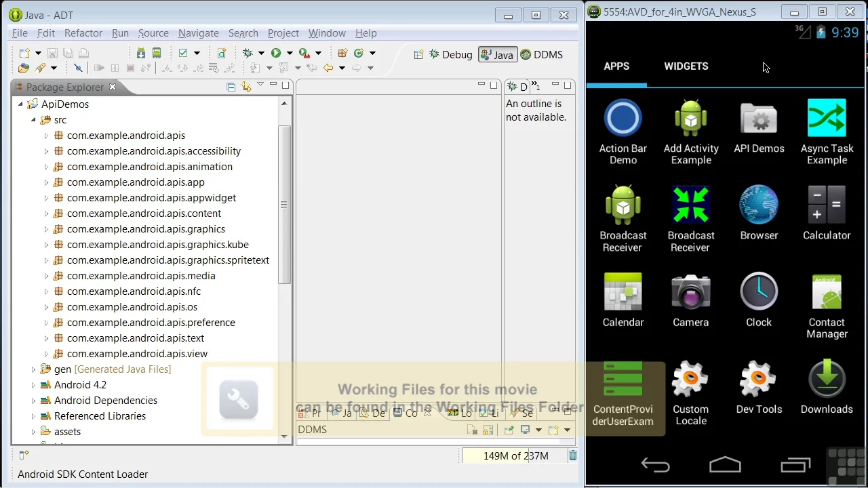Click the New Java Class icon
Image resolution: width=868 pixels, height=488 pixels.
[x=359, y=53]
